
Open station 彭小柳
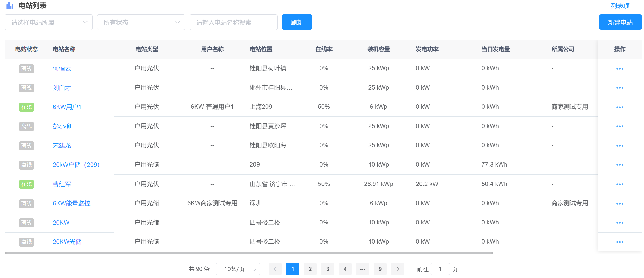pos(62,126)
